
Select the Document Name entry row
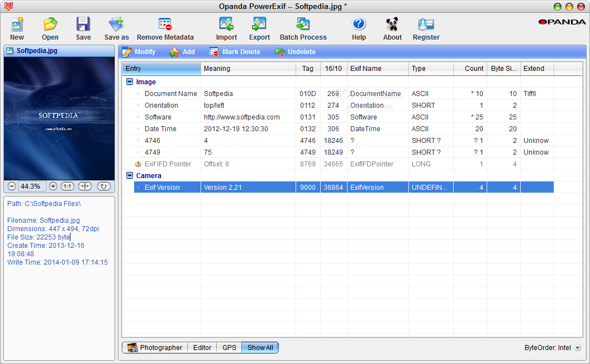point(344,94)
